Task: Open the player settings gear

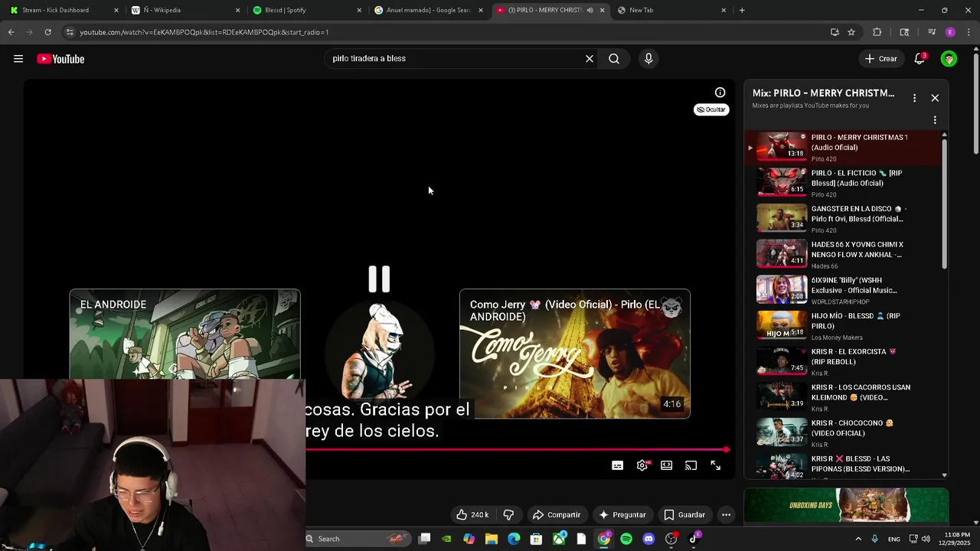Action: [x=642, y=465]
